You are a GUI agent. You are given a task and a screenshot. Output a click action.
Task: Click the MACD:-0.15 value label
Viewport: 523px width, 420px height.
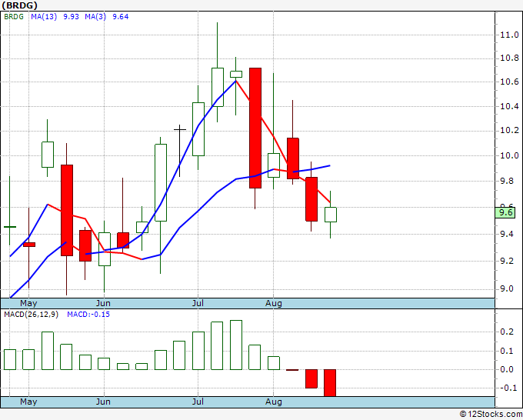(88, 315)
